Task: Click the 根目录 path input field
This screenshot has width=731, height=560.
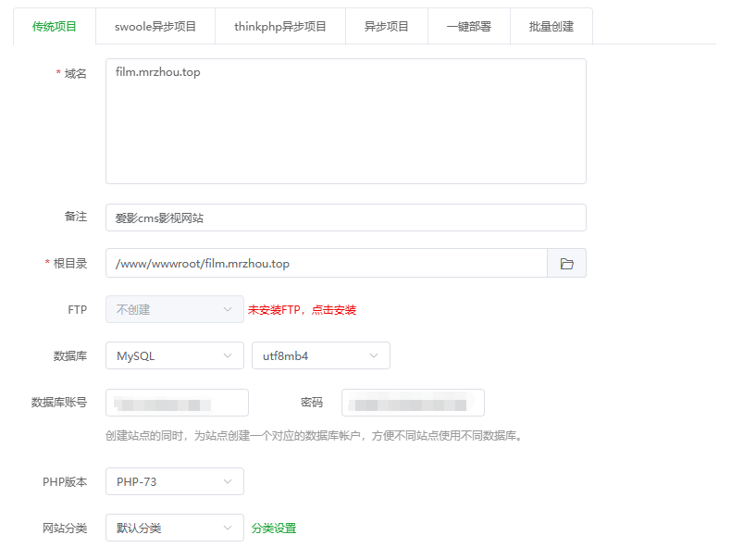Action: 326,264
